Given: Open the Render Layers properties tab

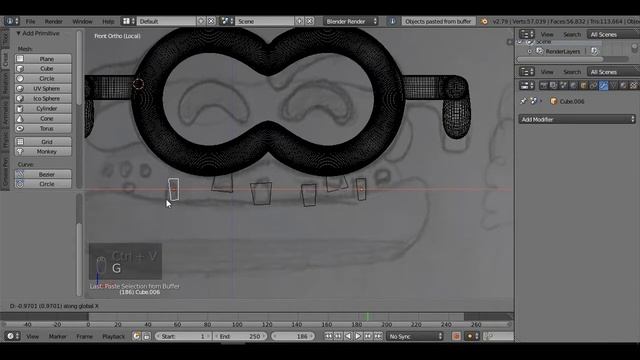Looking at the screenshot, I should pos(553,85).
